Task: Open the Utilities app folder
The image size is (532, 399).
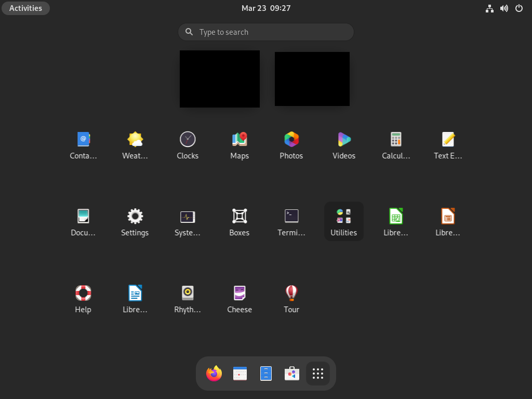Action: [x=344, y=222]
